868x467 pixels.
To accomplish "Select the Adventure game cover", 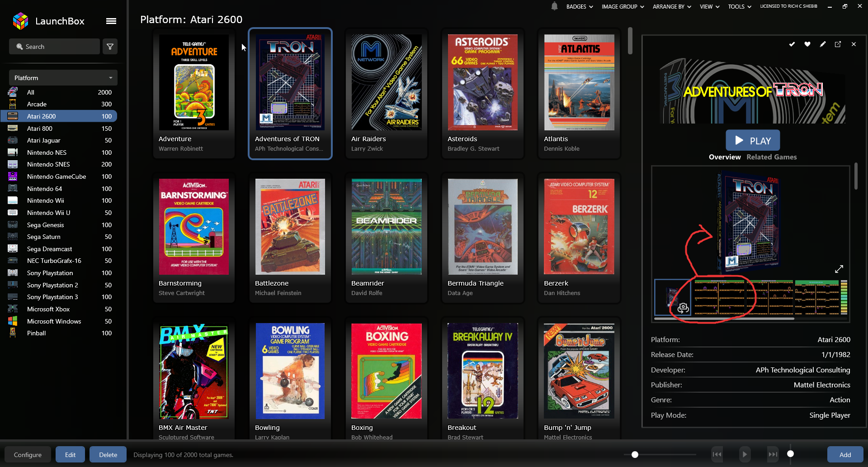I will coord(194,82).
